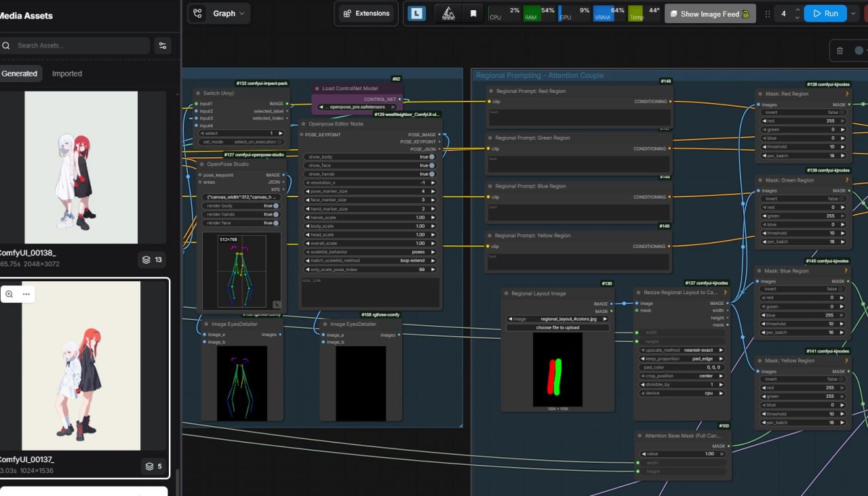Click the canvas_width JSON widget in OpenPose Studio
Viewport: 868px width, 496px height.
(x=241, y=197)
